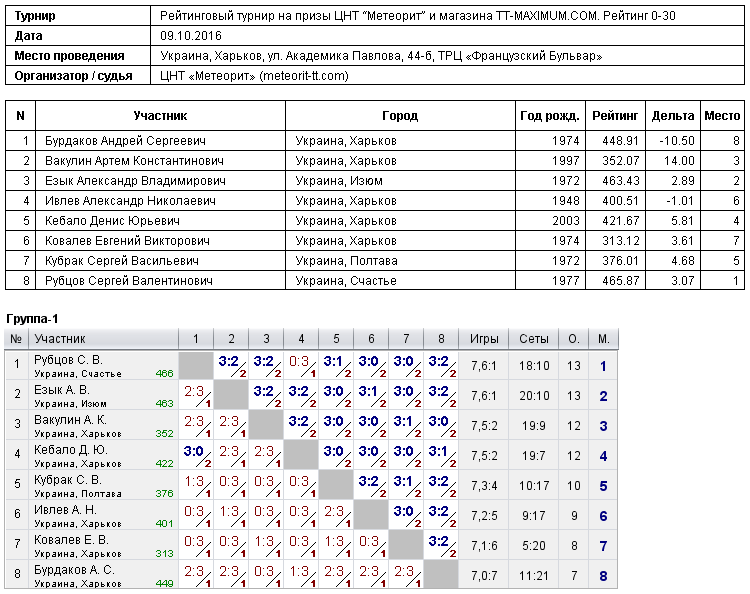Click group row name Бурдаков А. С.
Viewport: 750px width, 594px height.
point(74,570)
